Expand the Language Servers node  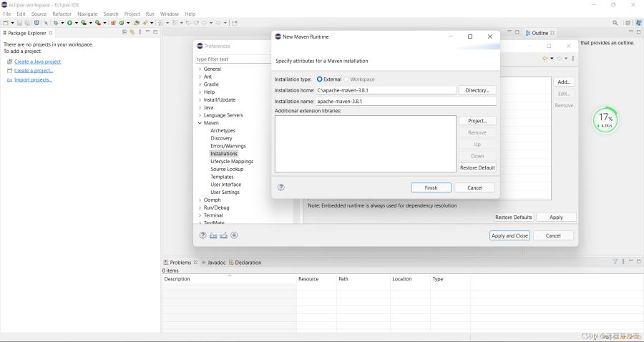200,115
